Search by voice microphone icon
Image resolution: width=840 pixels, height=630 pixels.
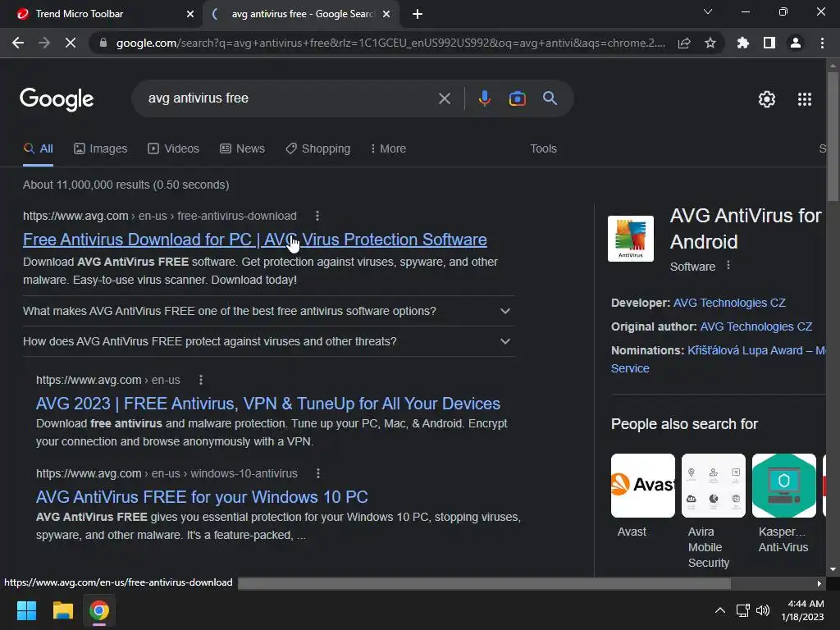click(484, 98)
